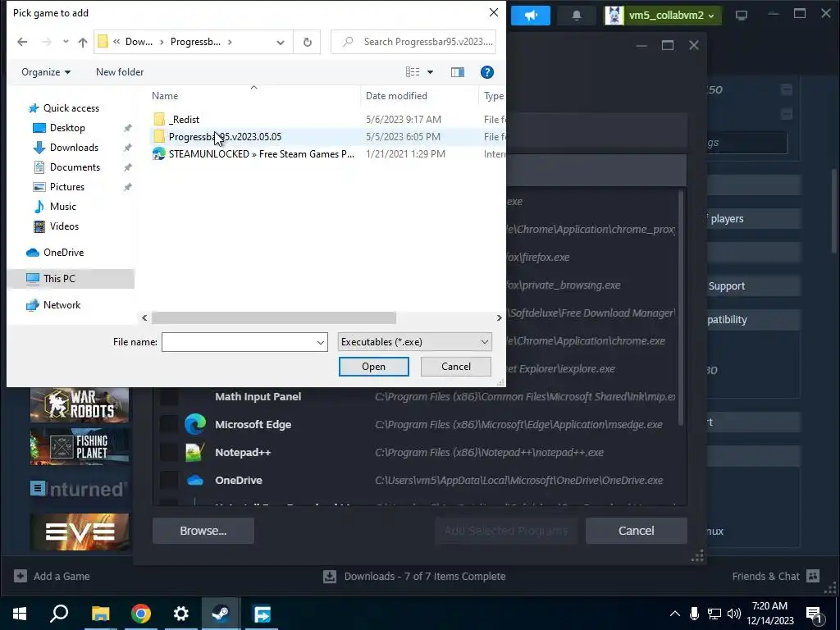This screenshot has width=840, height=630.
Task: Select the _Redist folder
Action: pos(184,120)
